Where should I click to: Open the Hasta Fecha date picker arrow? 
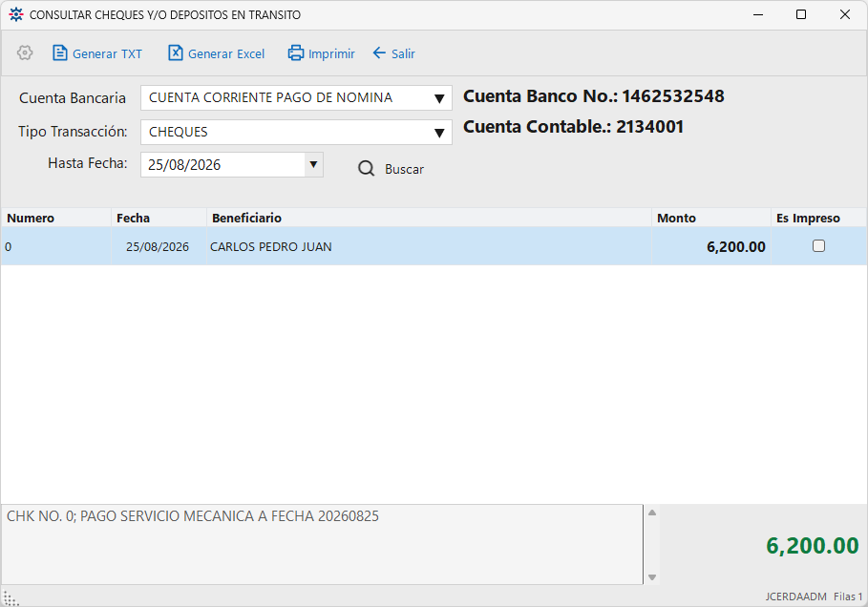click(x=313, y=165)
